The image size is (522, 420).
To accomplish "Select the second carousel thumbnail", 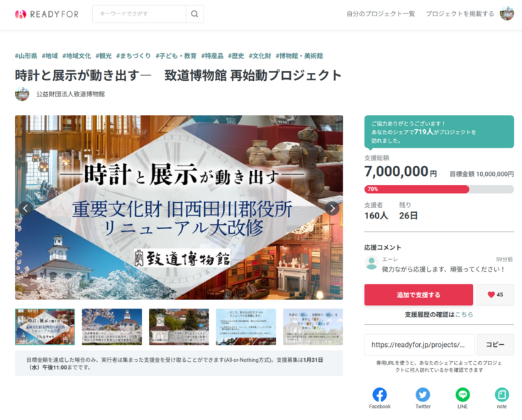I will [x=111, y=326].
